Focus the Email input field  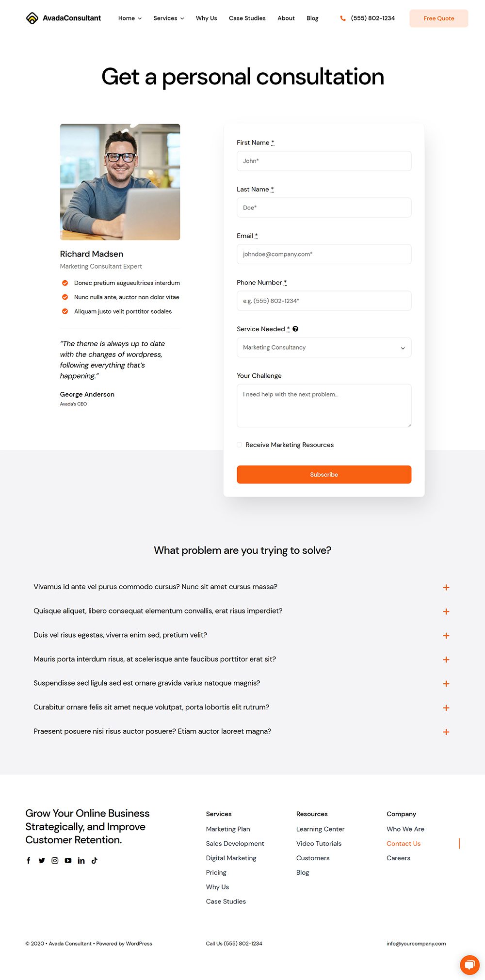[324, 254]
